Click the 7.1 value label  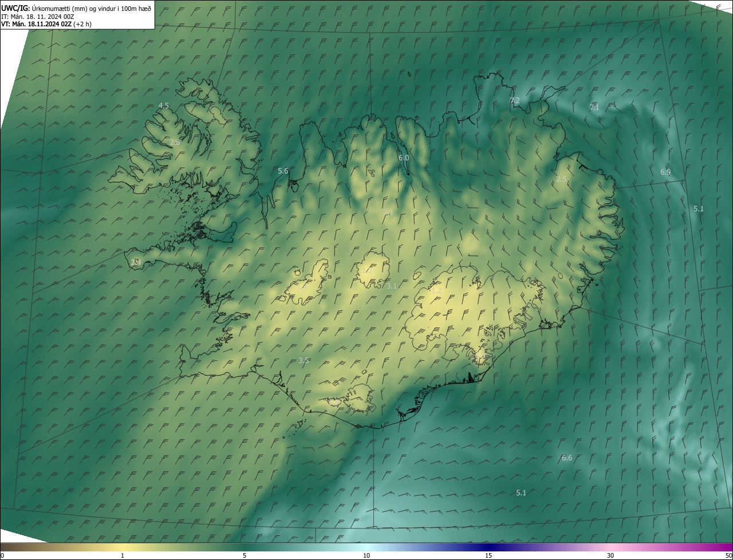point(594,107)
